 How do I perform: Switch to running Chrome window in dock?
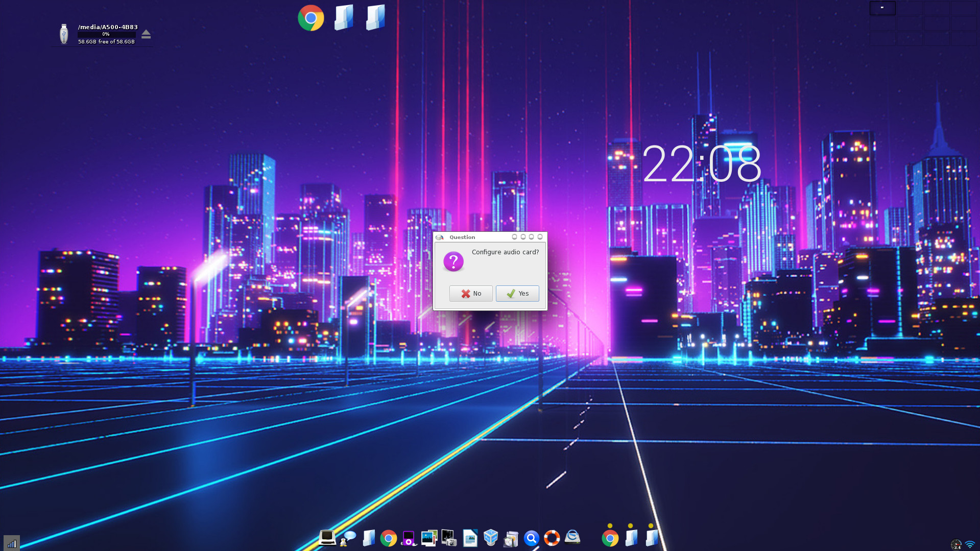[610, 538]
